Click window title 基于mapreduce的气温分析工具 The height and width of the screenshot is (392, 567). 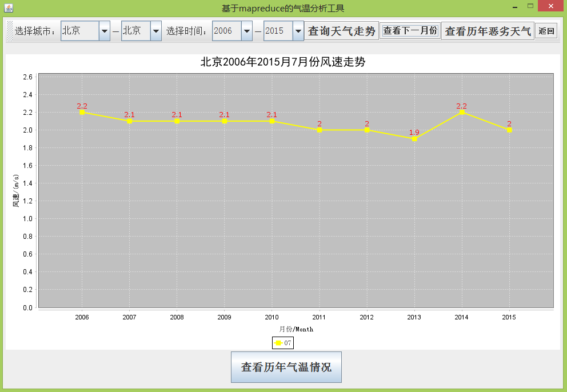coord(283,8)
